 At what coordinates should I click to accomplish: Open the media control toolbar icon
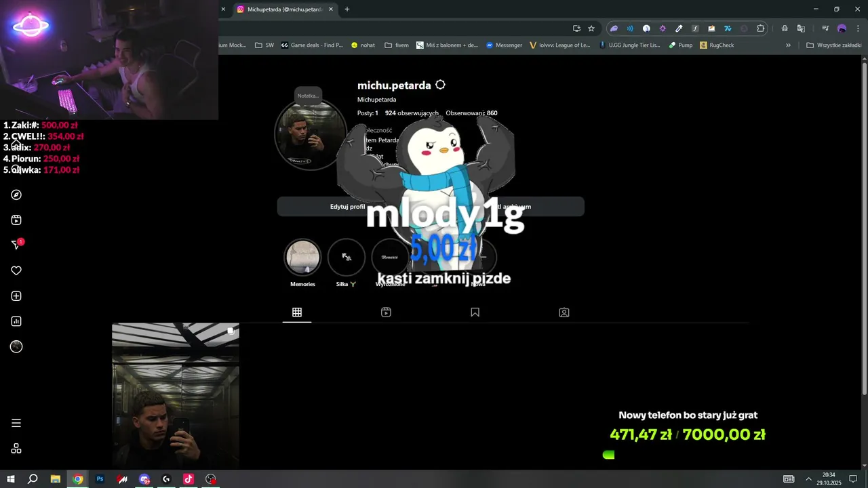tap(825, 28)
